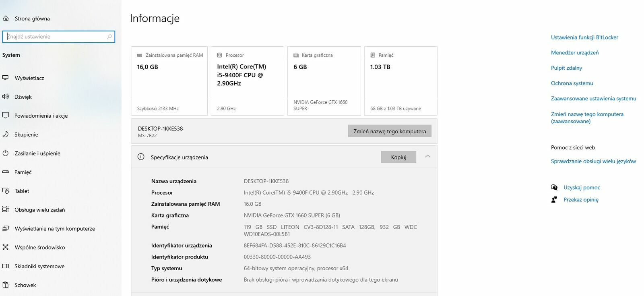This screenshot has height=296, width=644.
Task: Click Zmień nazwę tego komputera button
Action: click(x=389, y=131)
